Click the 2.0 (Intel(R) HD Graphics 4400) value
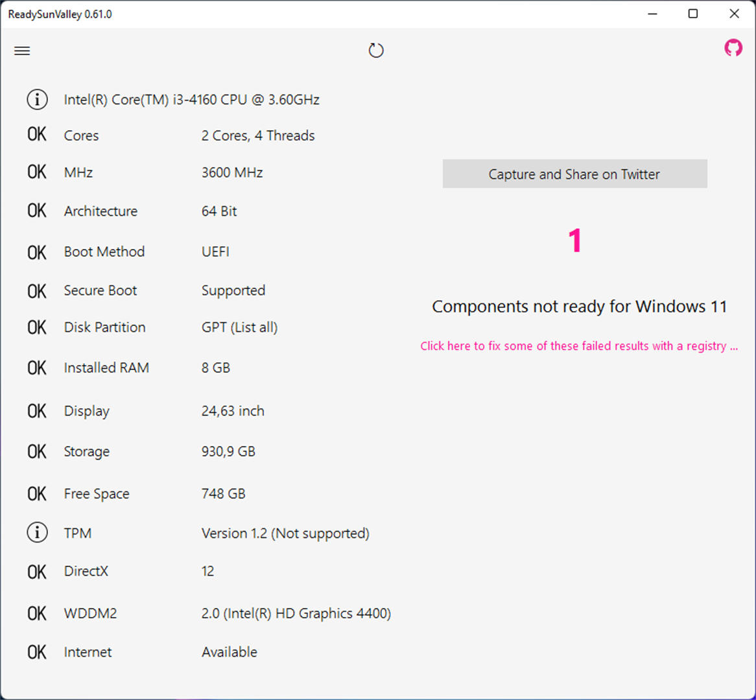This screenshot has width=756, height=700. pos(296,613)
